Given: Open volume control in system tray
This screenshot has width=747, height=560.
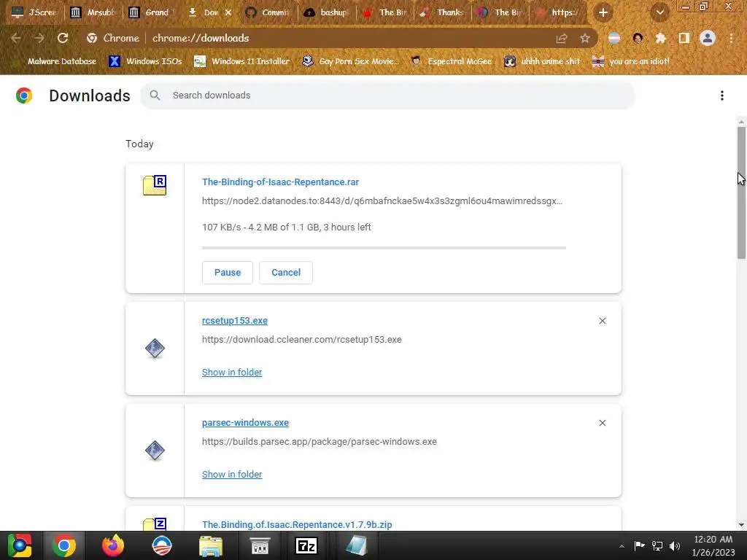Looking at the screenshot, I should pos(675,546).
